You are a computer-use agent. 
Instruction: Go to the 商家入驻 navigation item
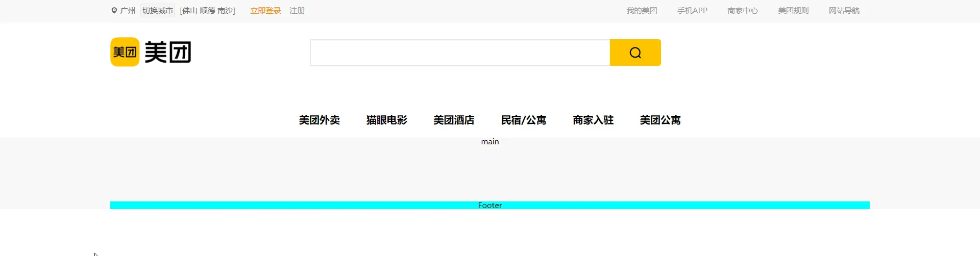[x=593, y=120]
